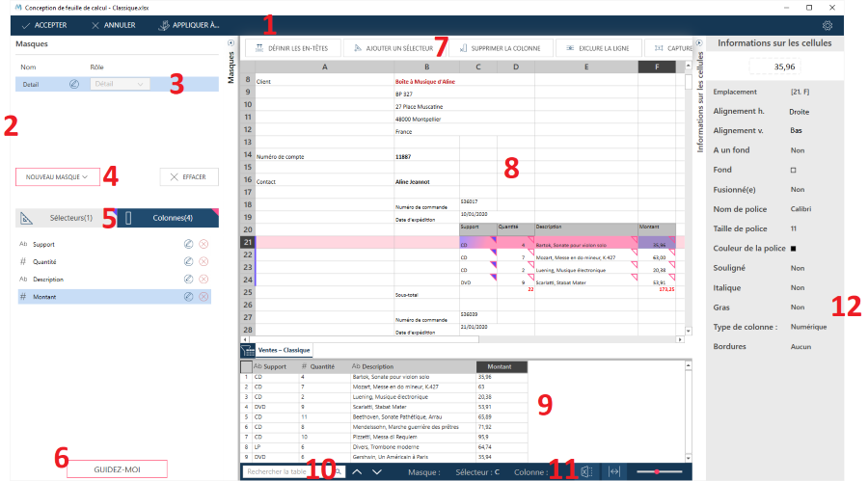868x481 pixels.
Task: Edit the Support column pencil icon
Action: click(x=188, y=244)
